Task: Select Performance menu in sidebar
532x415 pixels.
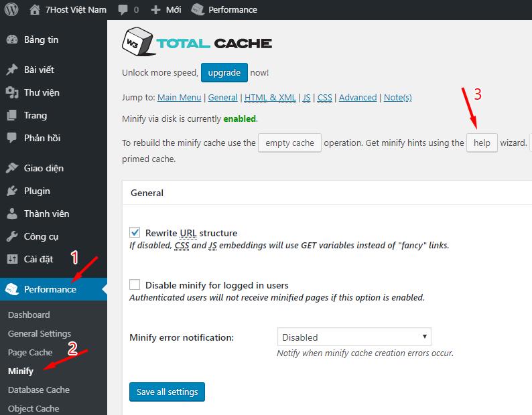Action: [x=54, y=289]
